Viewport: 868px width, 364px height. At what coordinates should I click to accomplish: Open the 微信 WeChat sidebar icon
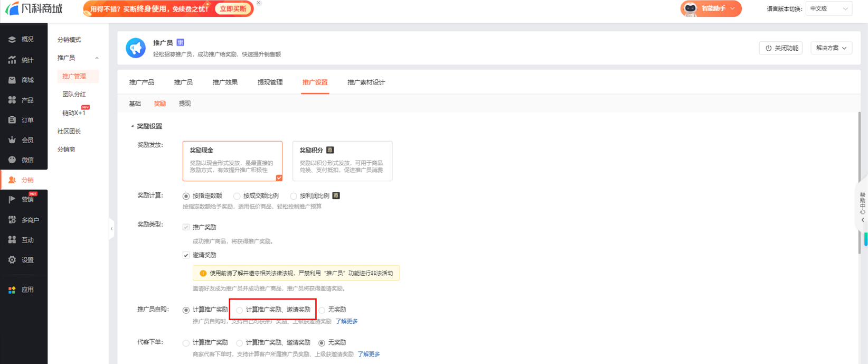(x=12, y=160)
